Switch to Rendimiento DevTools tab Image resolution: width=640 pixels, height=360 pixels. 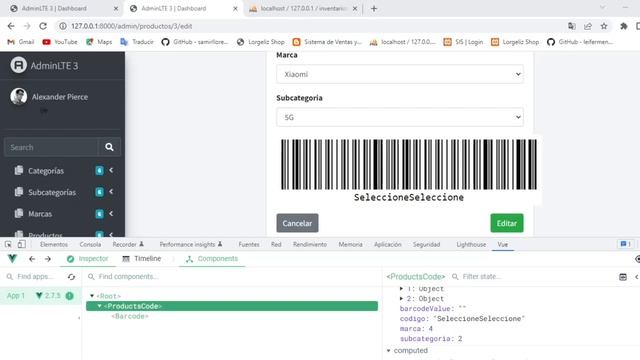click(310, 244)
